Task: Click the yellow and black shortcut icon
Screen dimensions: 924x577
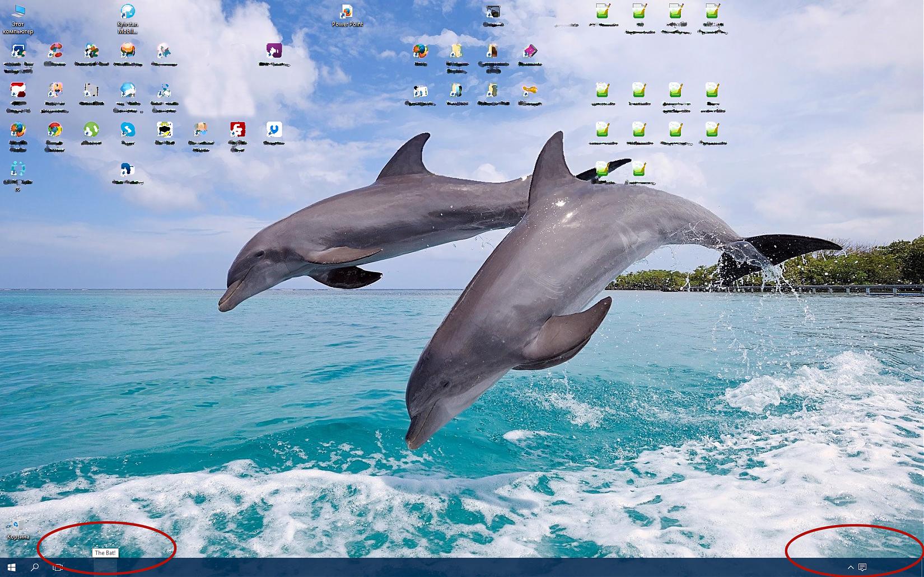Action: click(x=164, y=130)
